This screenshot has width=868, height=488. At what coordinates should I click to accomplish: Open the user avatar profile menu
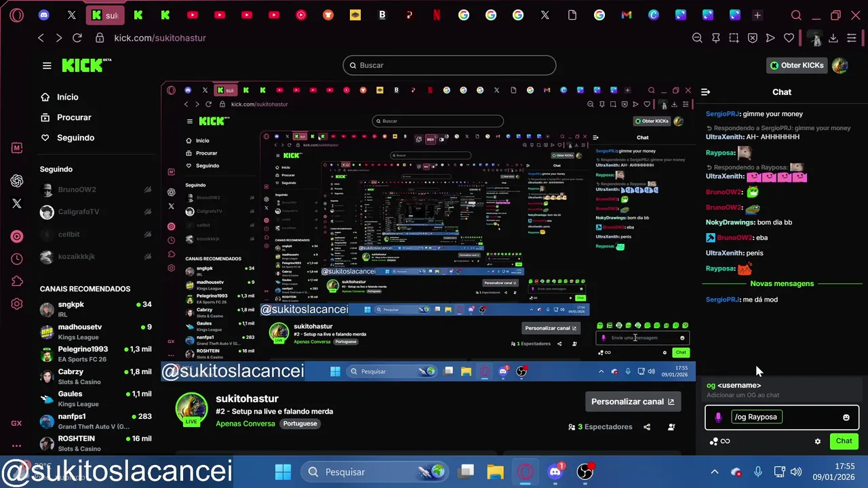(x=840, y=65)
